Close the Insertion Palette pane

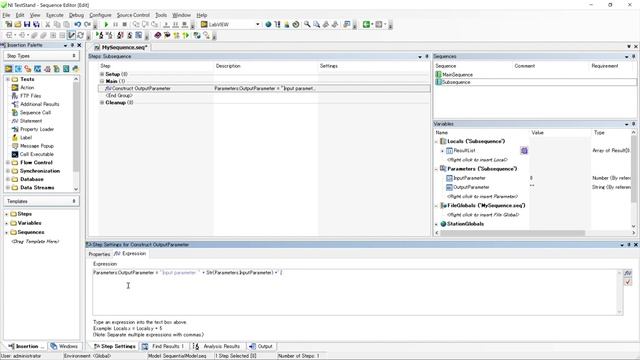pyautogui.click(x=79, y=45)
